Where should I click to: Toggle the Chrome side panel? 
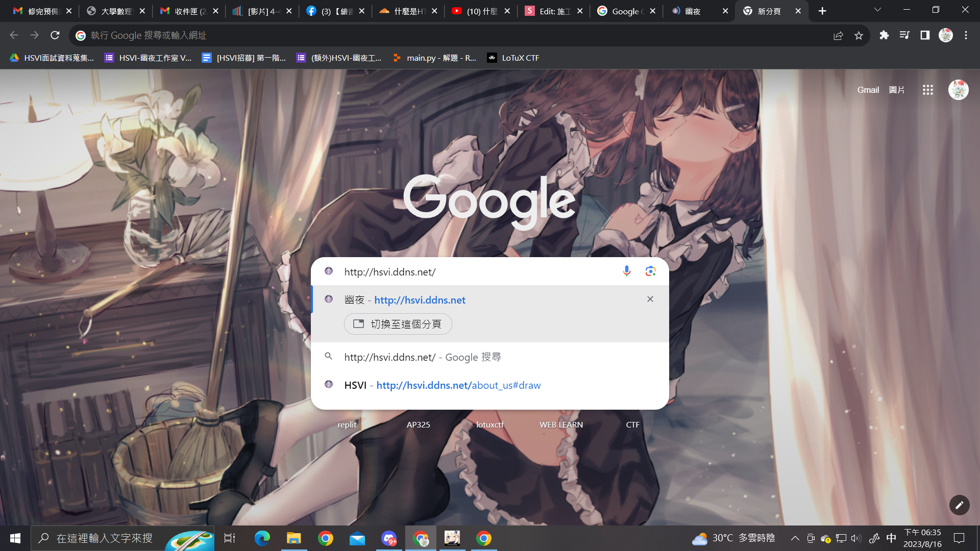[x=925, y=35]
